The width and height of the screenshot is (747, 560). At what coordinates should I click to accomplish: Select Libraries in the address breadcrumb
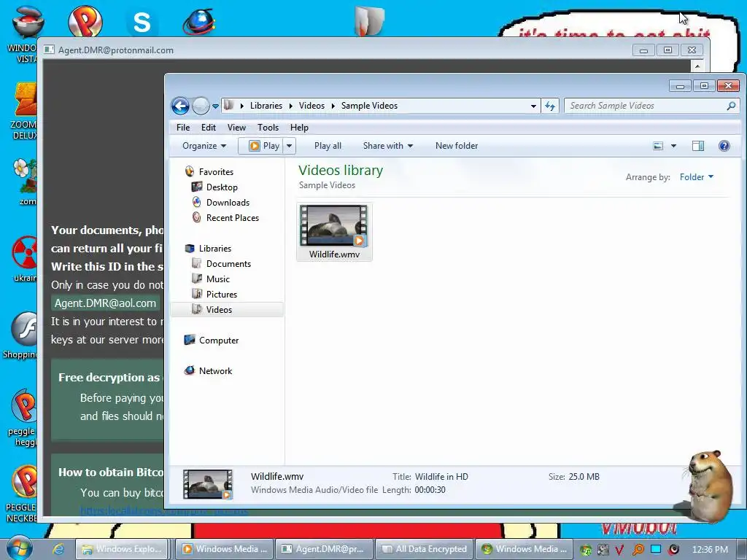coord(266,106)
